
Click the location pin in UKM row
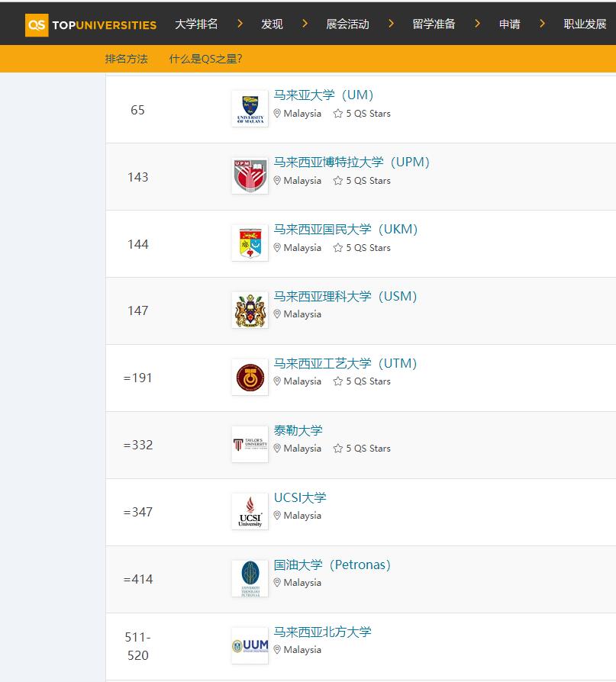tap(277, 247)
